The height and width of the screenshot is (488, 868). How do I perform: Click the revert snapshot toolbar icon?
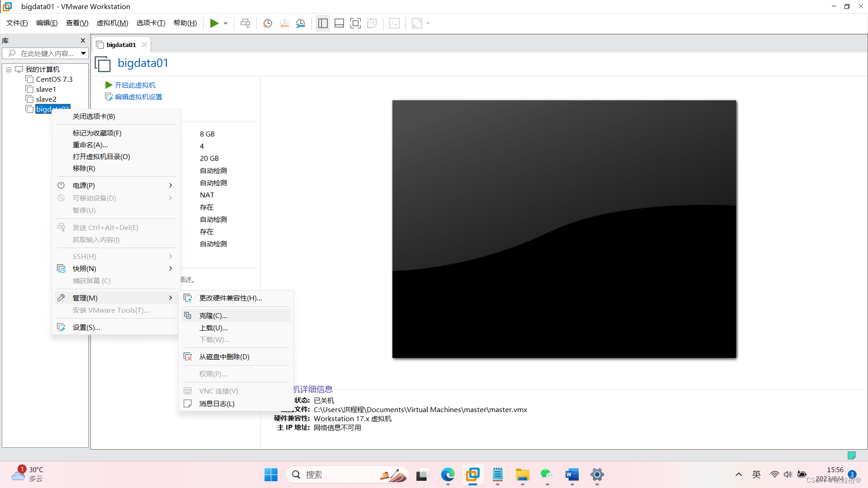284,23
